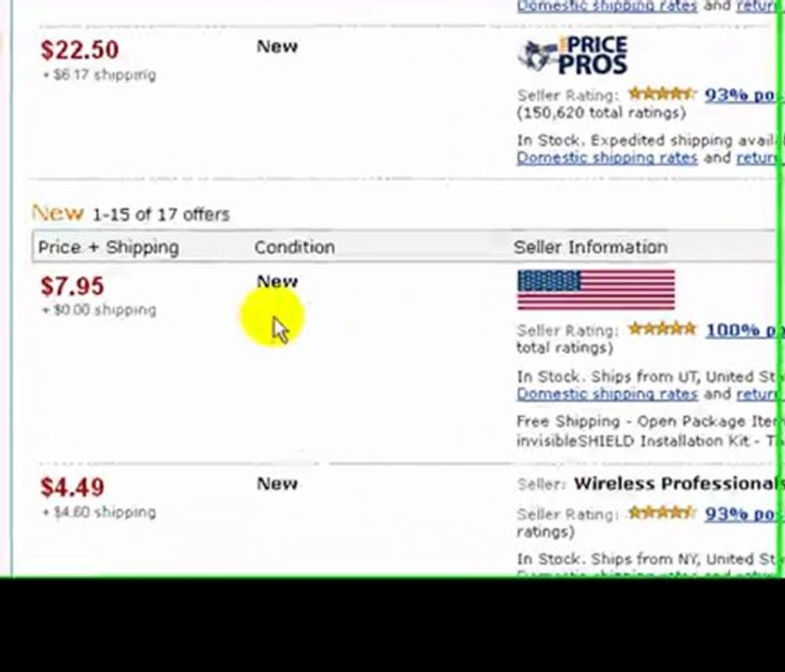Click the $22.50 offer price
785x672 pixels.
point(79,50)
